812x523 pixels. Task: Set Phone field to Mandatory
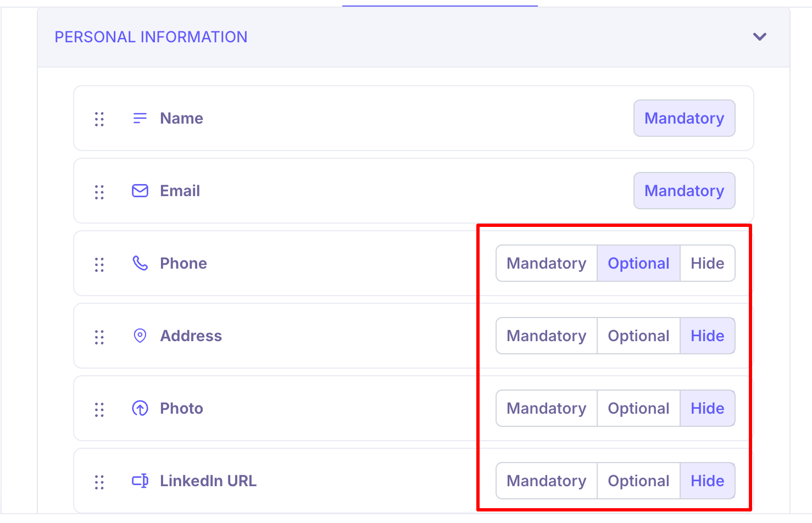click(x=546, y=263)
